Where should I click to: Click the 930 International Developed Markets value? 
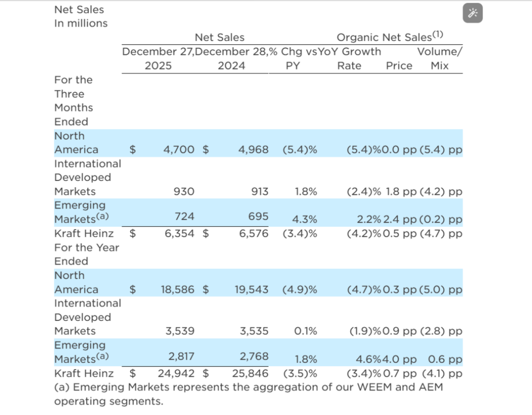point(184,192)
